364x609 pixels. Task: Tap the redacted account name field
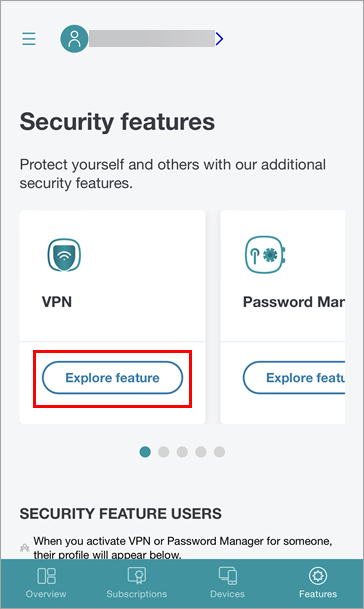click(152, 39)
